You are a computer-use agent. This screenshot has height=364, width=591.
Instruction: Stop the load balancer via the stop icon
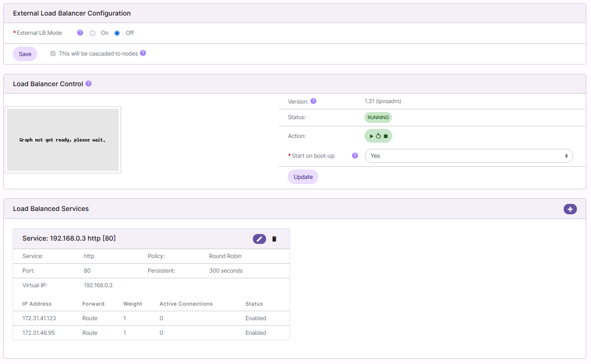pos(385,136)
